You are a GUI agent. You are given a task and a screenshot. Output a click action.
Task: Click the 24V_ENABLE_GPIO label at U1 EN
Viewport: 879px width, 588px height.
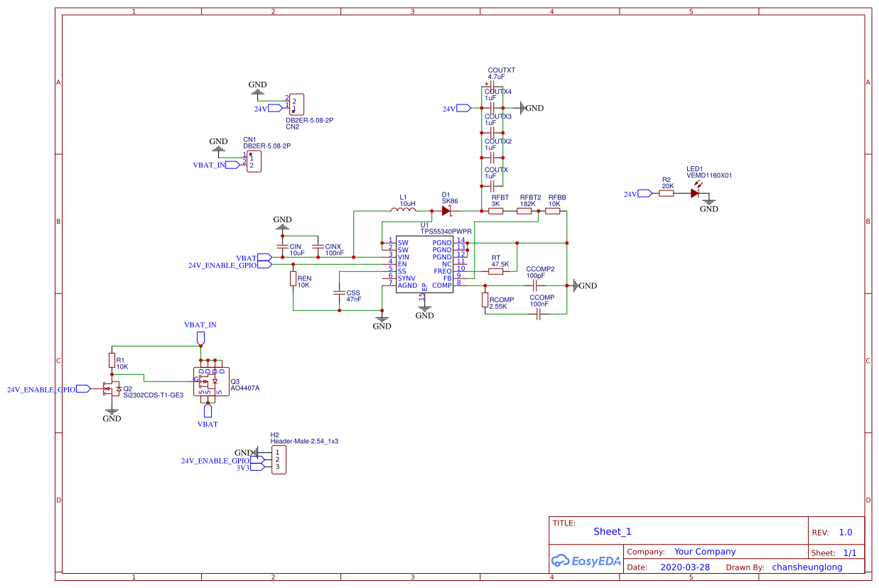pos(222,265)
